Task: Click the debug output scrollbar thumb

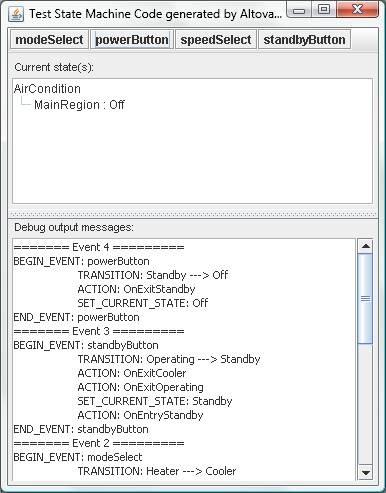Action: (366, 298)
